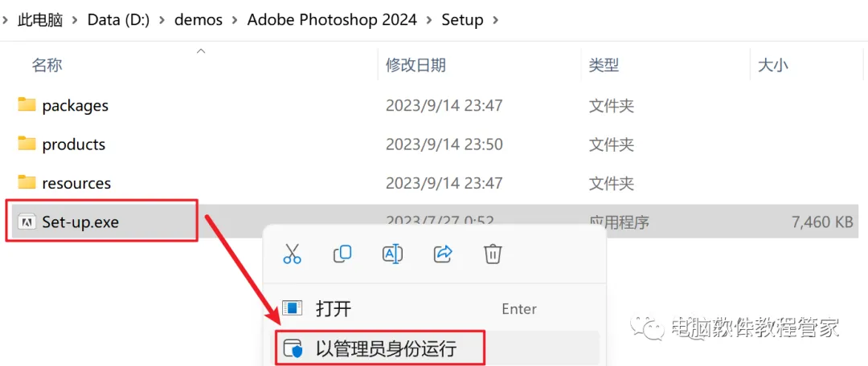Select the packages folder icon
Screen dimensions: 868x366
click(x=26, y=104)
